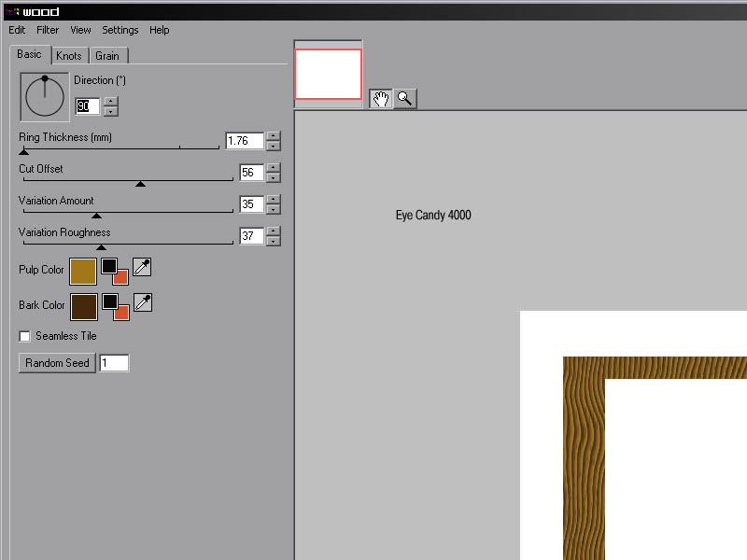Open the View menu
Image resolution: width=747 pixels, height=560 pixels.
point(80,30)
